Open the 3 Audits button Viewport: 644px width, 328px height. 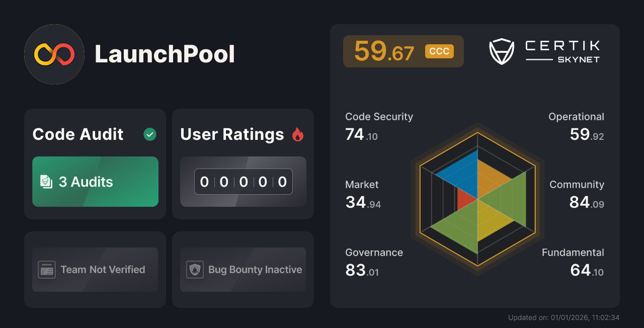[x=95, y=182]
